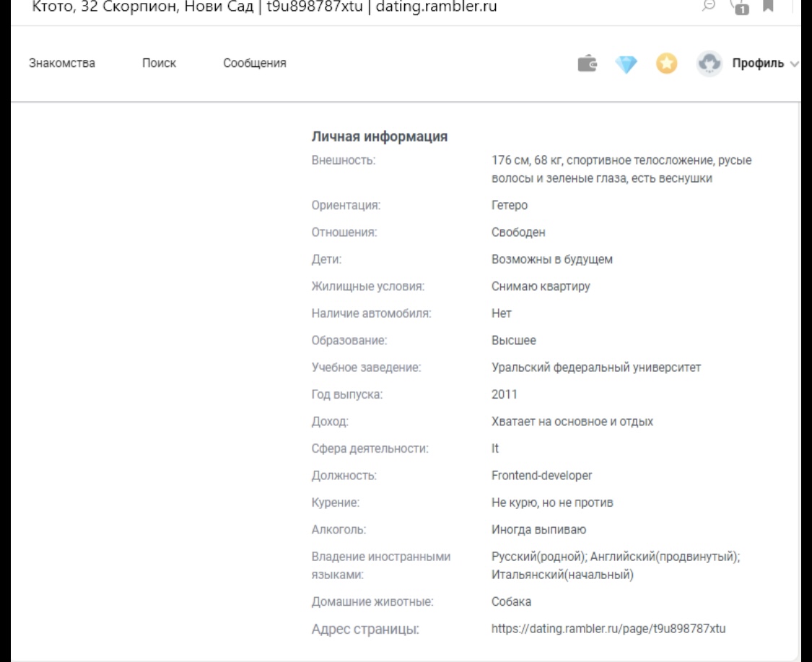The height and width of the screenshot is (662, 812).
Task: Click the Личная информация heading
Action: (380, 136)
